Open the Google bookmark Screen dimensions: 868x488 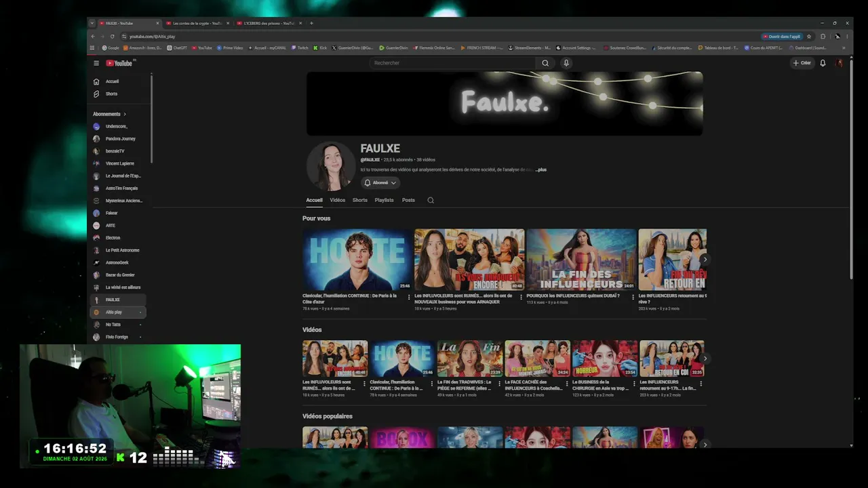(x=111, y=48)
